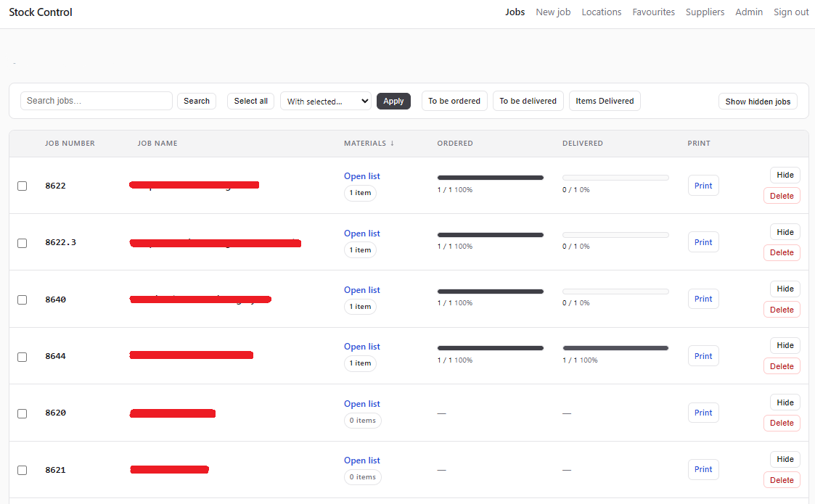
Task: Focus the Search jobs input field
Action: point(96,101)
